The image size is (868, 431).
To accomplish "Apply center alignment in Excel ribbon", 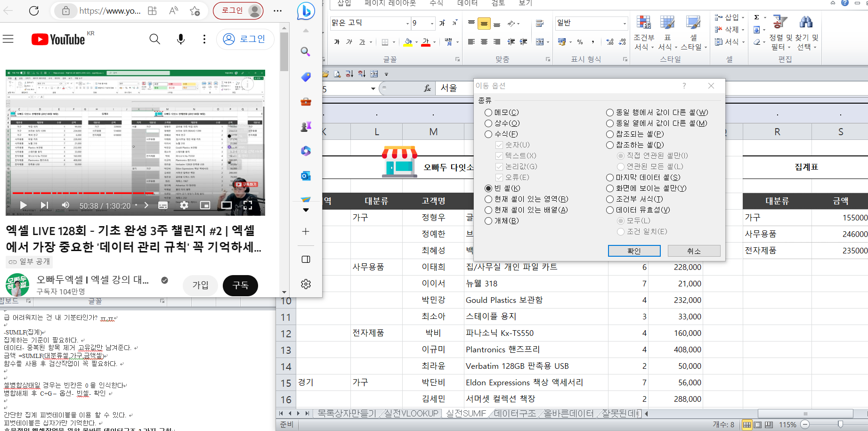I will (484, 42).
